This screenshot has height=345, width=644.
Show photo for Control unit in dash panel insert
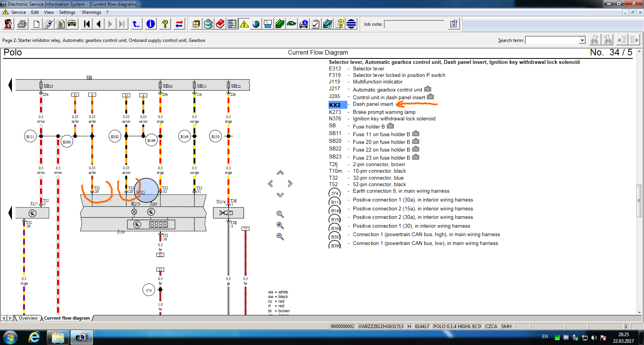[430, 97]
